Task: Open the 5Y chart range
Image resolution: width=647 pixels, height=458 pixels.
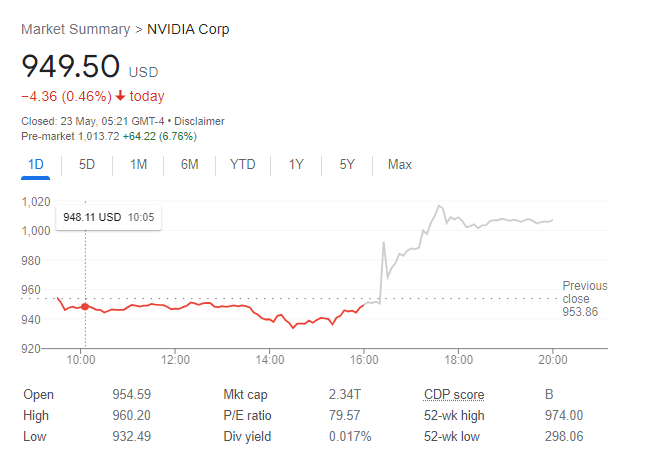Action: pos(347,165)
